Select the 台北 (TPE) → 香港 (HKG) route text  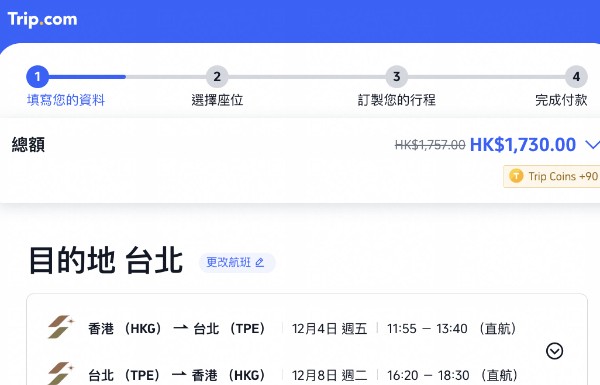[x=176, y=375]
